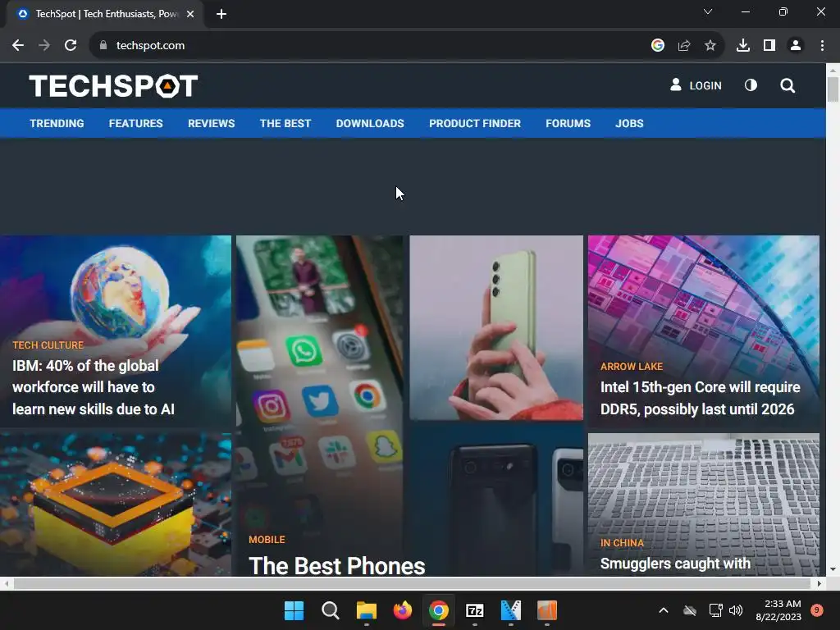
Task: Open the site search magnifier icon
Action: click(x=787, y=85)
